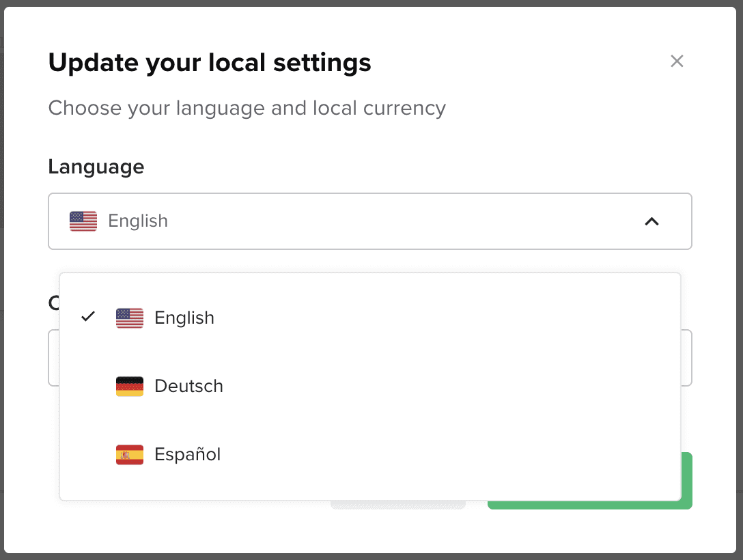Click the Language selector box
Image resolution: width=743 pixels, height=560 pixels.
coord(369,221)
